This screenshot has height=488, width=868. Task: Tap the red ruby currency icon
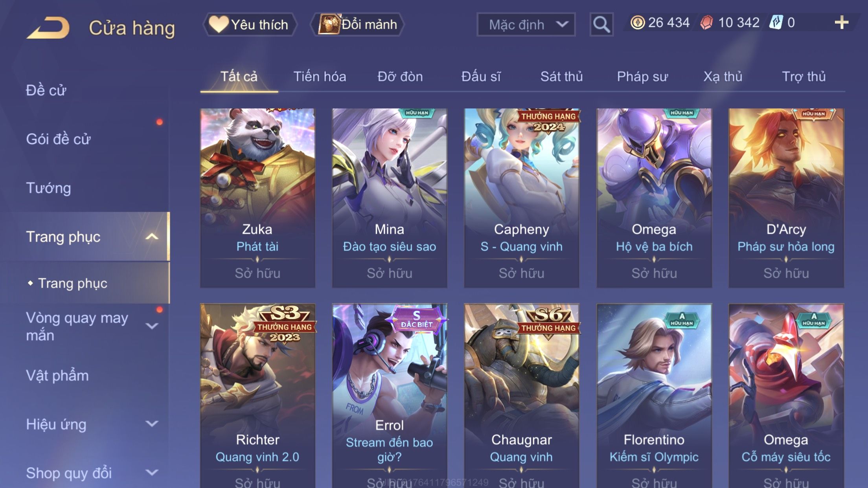click(x=706, y=23)
